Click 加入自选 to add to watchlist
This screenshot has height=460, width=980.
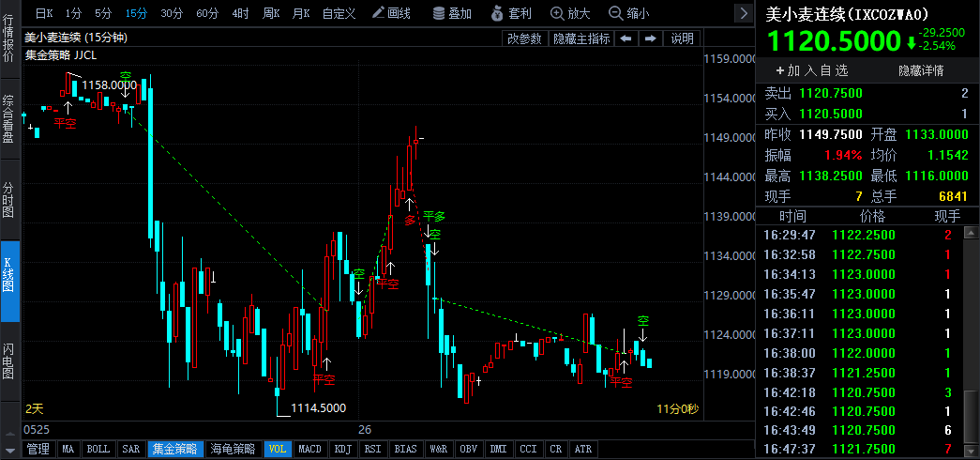coord(812,70)
